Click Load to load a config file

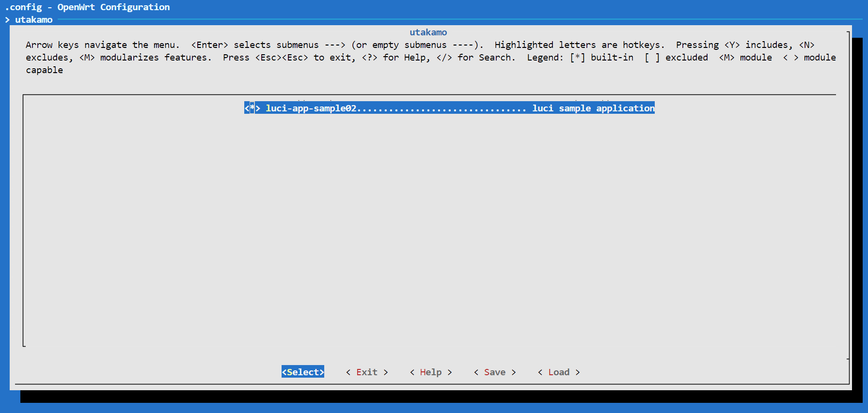(559, 372)
